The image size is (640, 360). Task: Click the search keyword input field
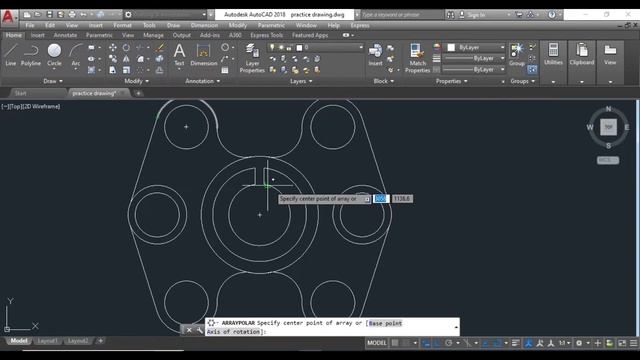[x=402, y=15]
